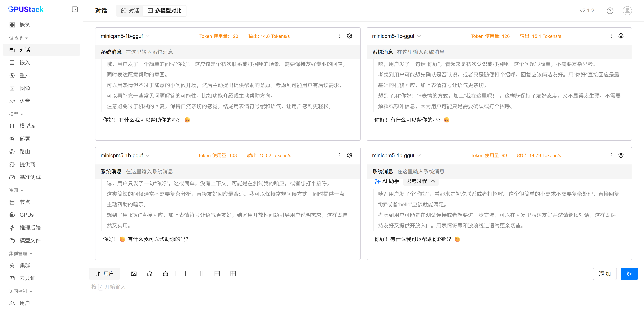Open the help question mark icon
Screen dimensions: 644x328
(x=610, y=11)
